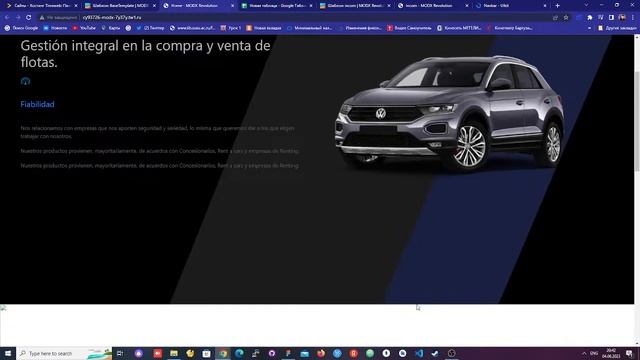Open a new browser tab
640x360 pixels.
[558, 6]
